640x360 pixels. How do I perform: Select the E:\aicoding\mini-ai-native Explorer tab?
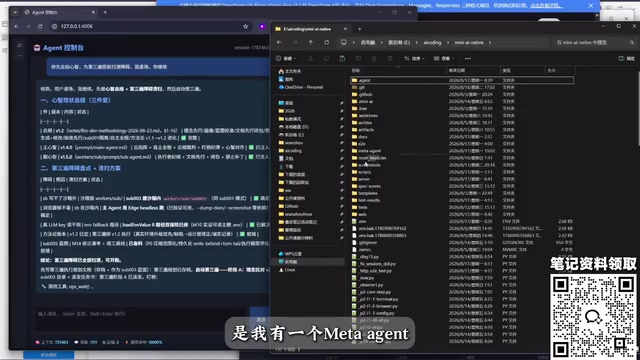point(311,29)
